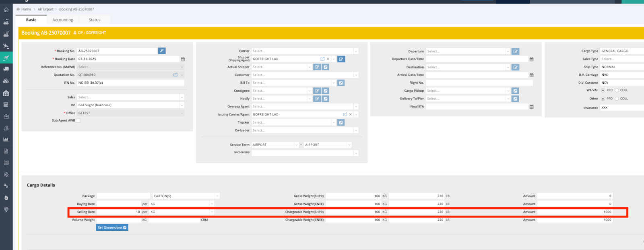
Task: Click the home icon in left sidebar
Action: [6, 10]
